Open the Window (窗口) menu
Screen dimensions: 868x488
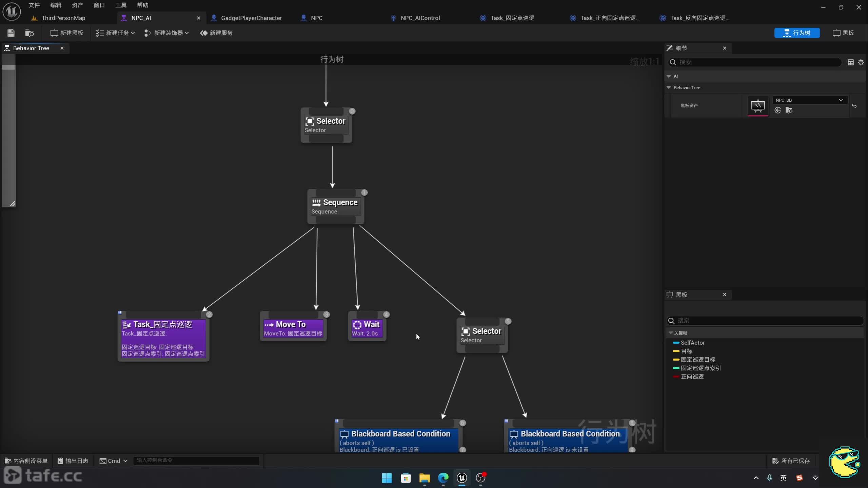[x=99, y=5]
